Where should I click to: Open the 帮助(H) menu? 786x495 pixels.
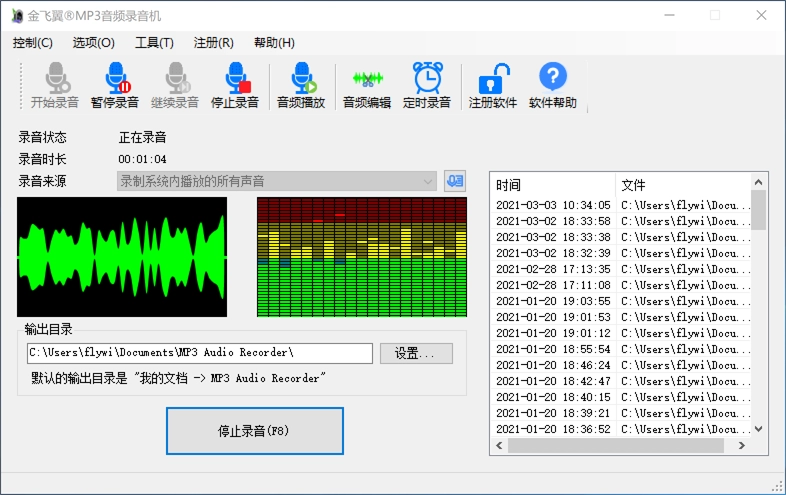274,43
